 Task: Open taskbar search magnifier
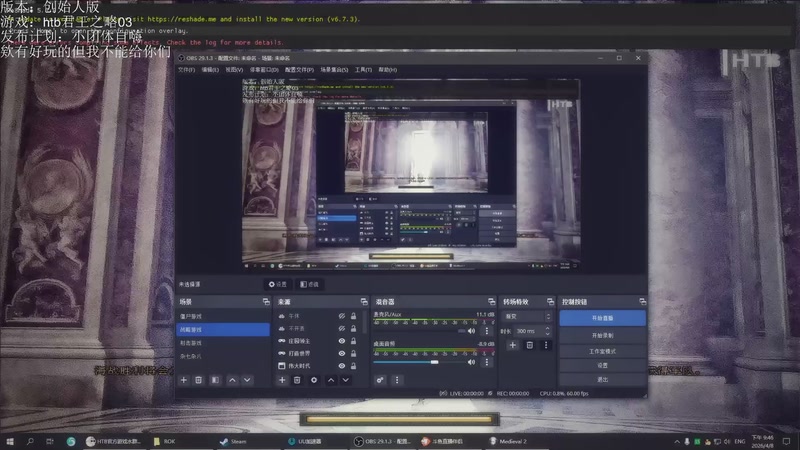[x=30, y=441]
